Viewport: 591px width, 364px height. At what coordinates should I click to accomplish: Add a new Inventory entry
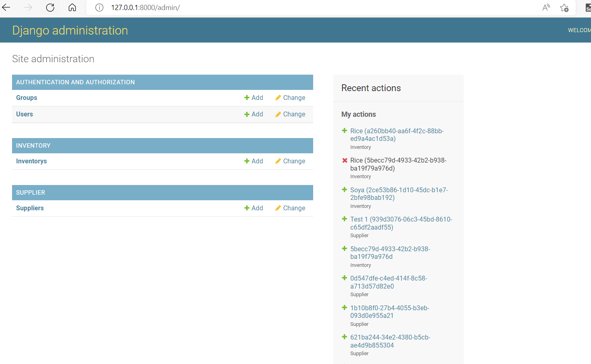[254, 161]
